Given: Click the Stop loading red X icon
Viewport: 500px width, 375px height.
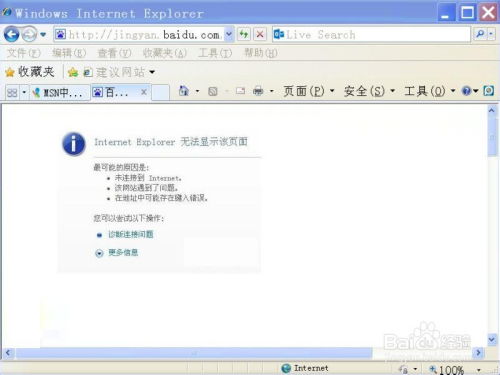Looking at the screenshot, I should click(260, 34).
